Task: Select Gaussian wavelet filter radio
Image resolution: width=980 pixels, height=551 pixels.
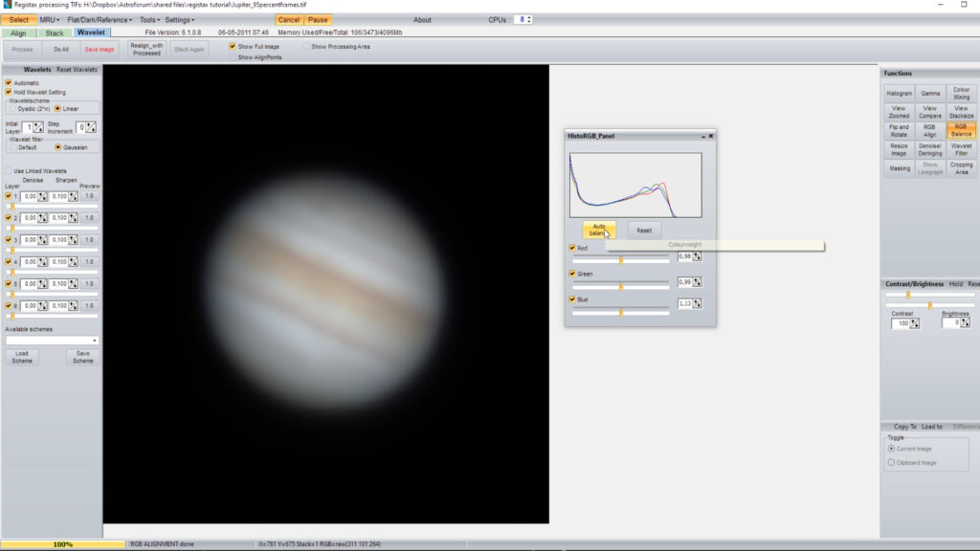Action: [57, 147]
